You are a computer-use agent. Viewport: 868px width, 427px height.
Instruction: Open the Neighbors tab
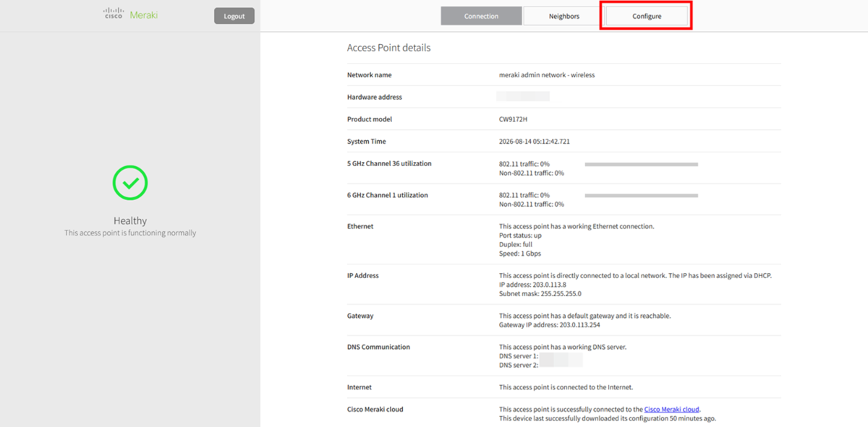click(x=564, y=16)
